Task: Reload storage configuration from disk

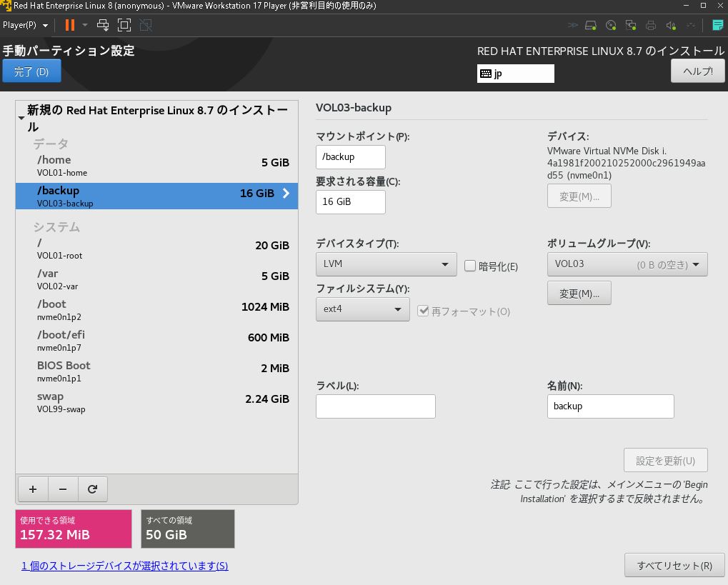Action: (92, 489)
